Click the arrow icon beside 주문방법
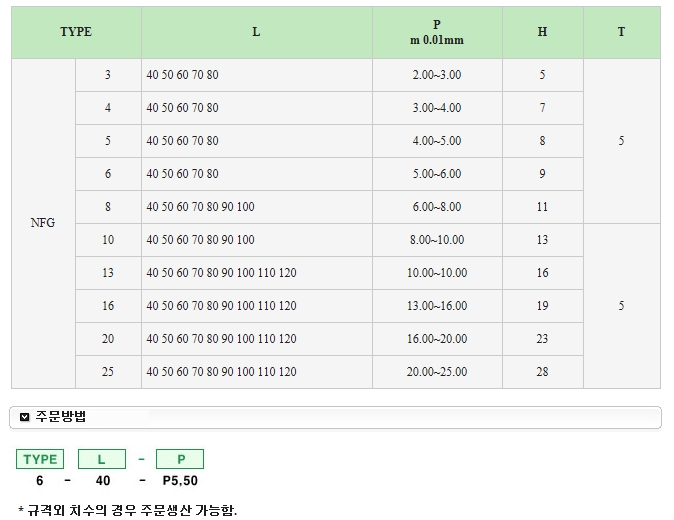Image resolution: width=674 pixels, height=520 pixels. pyautogui.click(x=25, y=417)
